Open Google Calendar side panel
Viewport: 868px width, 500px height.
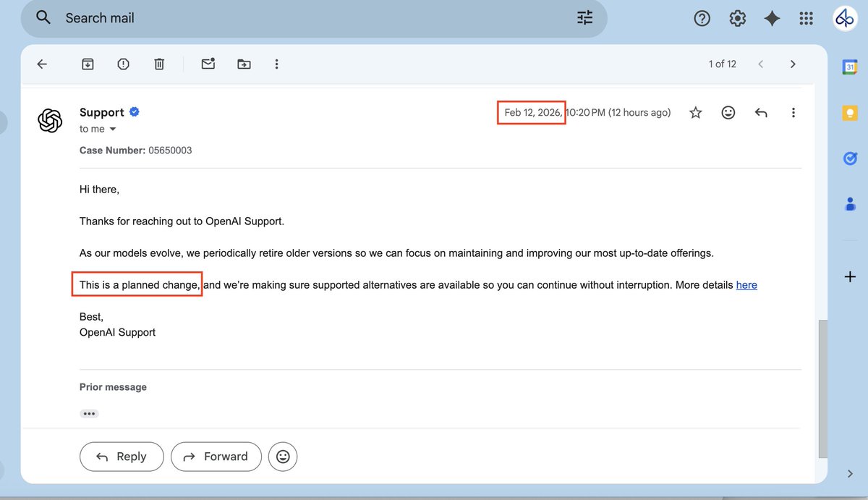[850, 67]
